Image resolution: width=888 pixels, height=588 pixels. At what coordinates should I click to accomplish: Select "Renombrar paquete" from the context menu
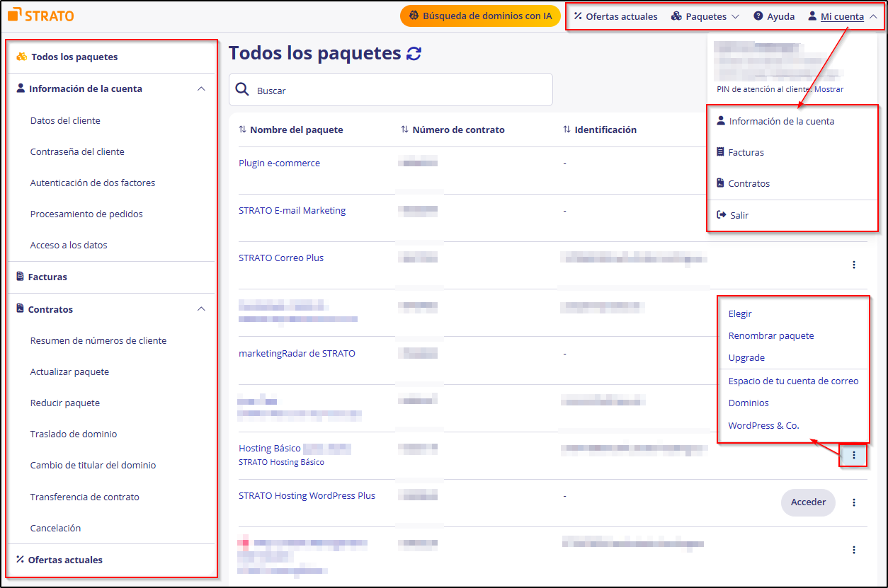pyautogui.click(x=770, y=335)
